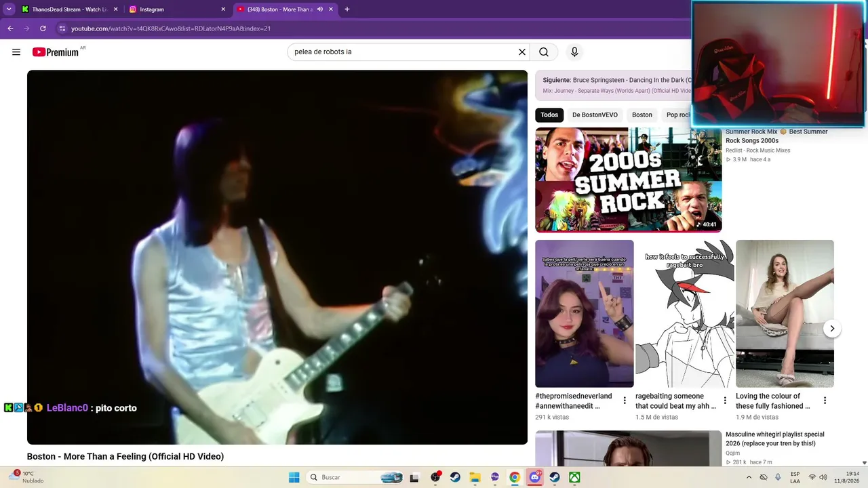868x488 pixels.
Task: Go to YouTube Premium home logo
Action: tap(56, 52)
